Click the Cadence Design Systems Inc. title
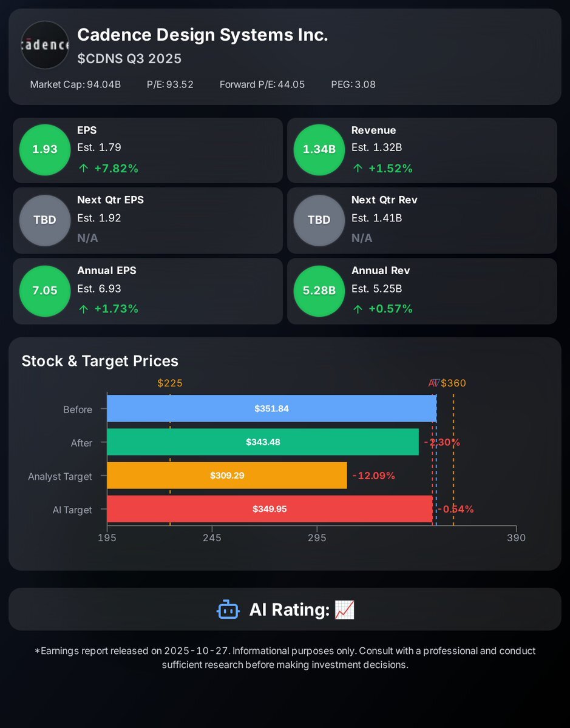Image resolution: width=570 pixels, height=728 pixels. click(x=203, y=35)
